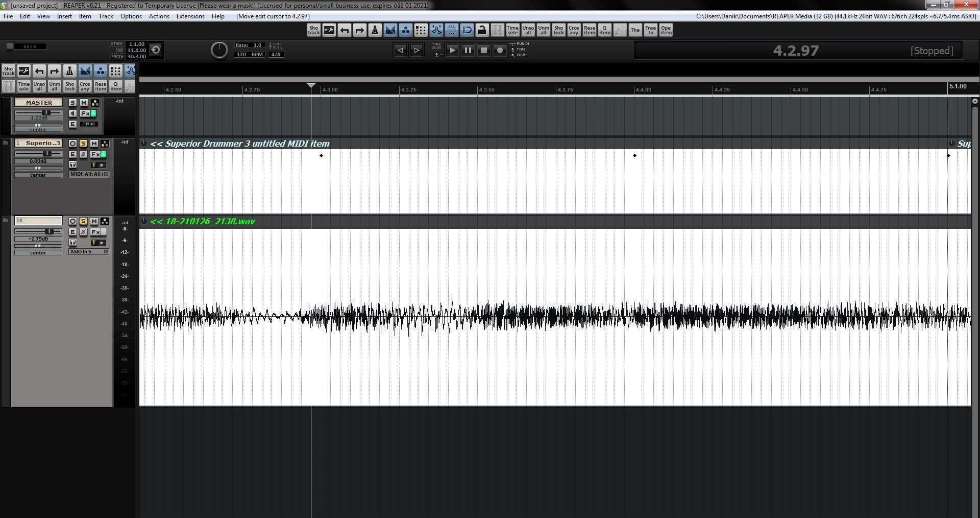Toggle ripple editing in the left toolbar
This screenshot has width=980, height=518.
[116, 71]
